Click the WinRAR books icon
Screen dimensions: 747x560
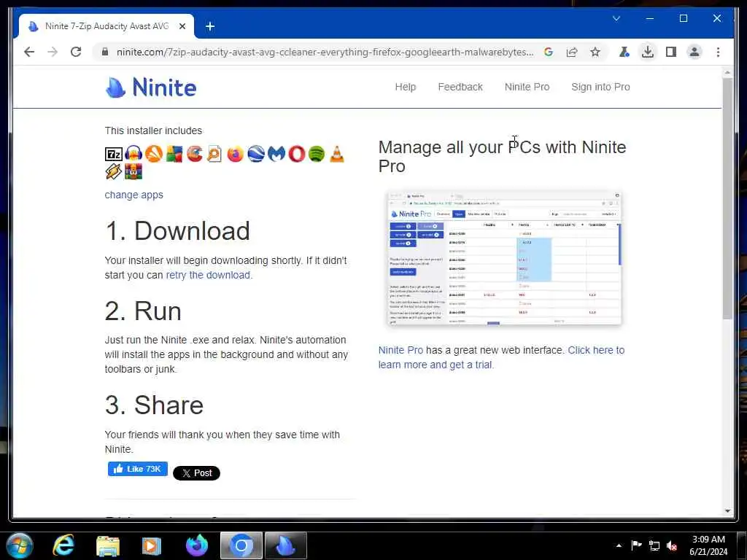point(133,171)
